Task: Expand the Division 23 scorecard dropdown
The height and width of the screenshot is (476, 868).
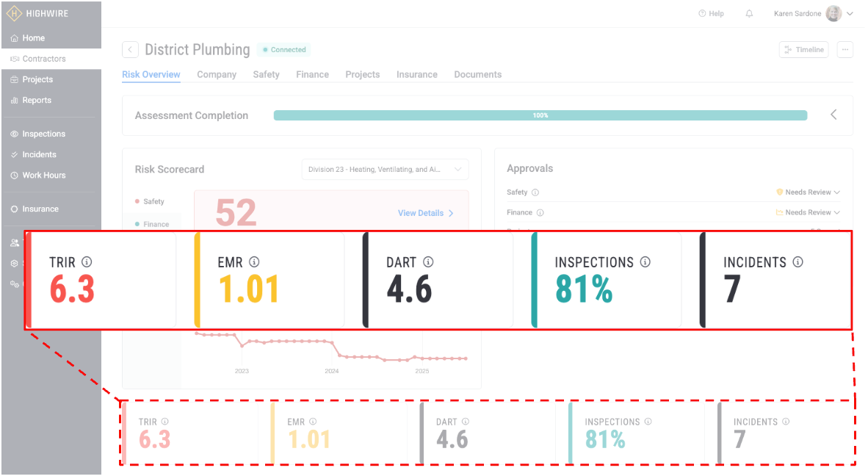Action: pyautogui.click(x=385, y=170)
